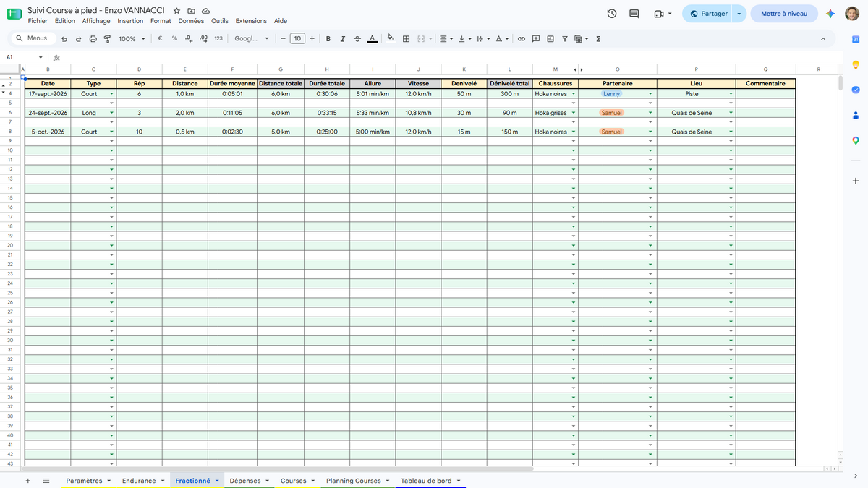Show all comments
The width and height of the screenshot is (868, 488).
(634, 14)
